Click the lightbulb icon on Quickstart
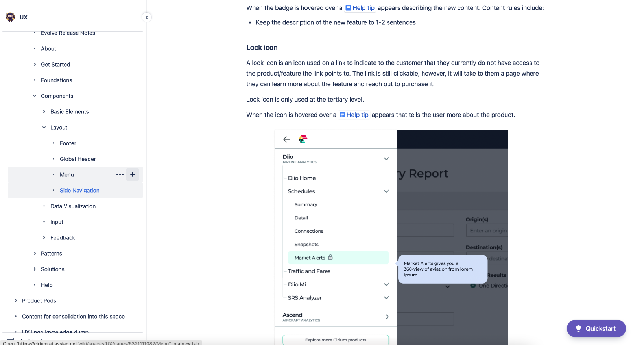This screenshot has height=345, width=644. (578, 328)
